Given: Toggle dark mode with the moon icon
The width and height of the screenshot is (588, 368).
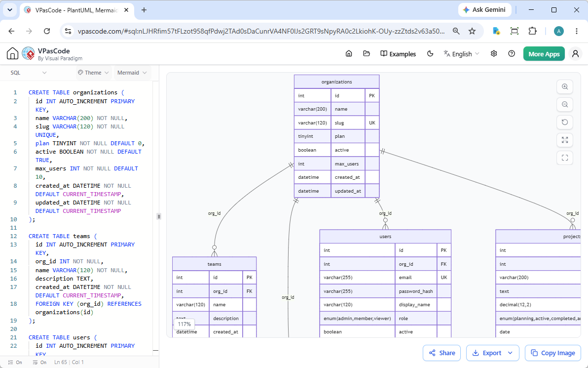Looking at the screenshot, I should (430, 54).
